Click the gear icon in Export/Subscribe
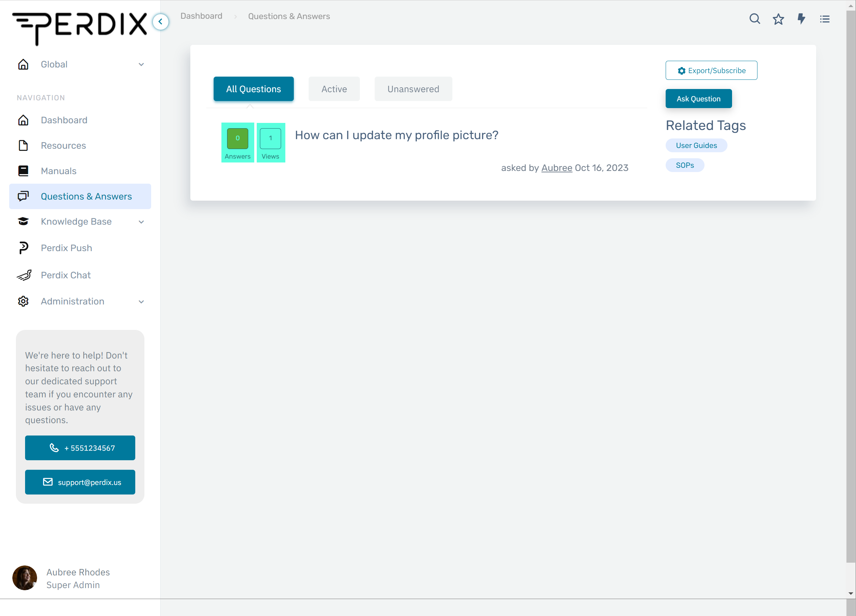Viewport: 856px width, 616px height. click(x=681, y=71)
